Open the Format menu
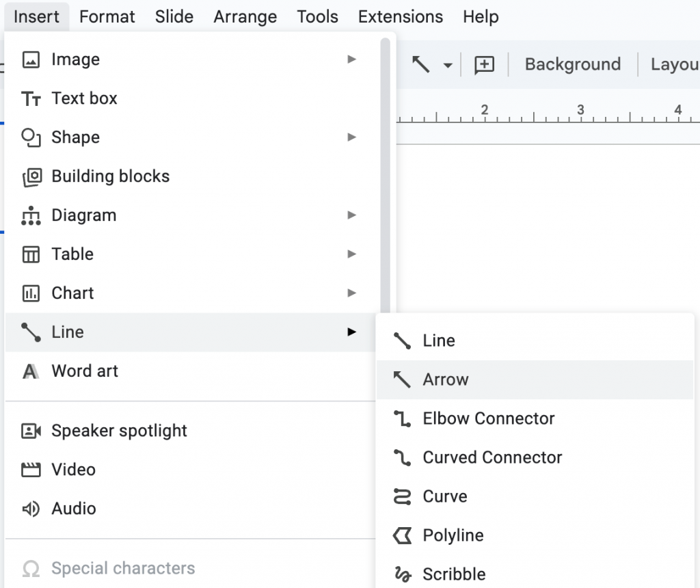Viewport: 700px width, 588px height. coord(107,16)
